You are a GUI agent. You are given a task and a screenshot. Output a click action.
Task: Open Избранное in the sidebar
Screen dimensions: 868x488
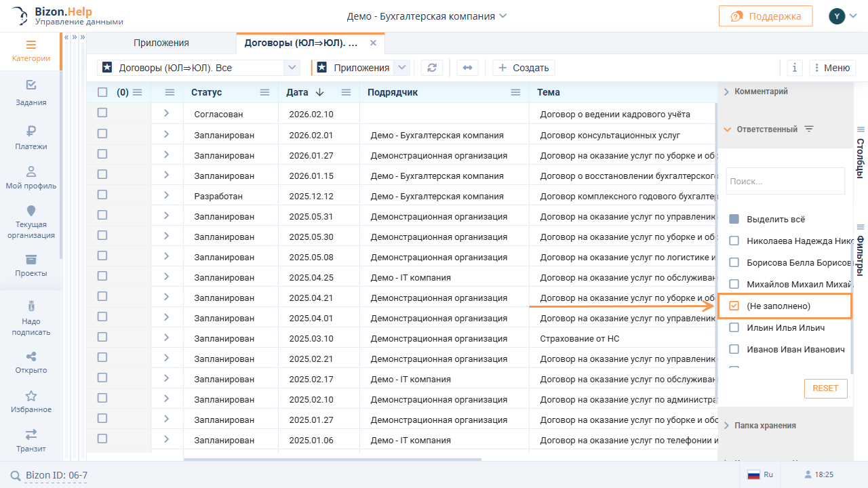31,401
